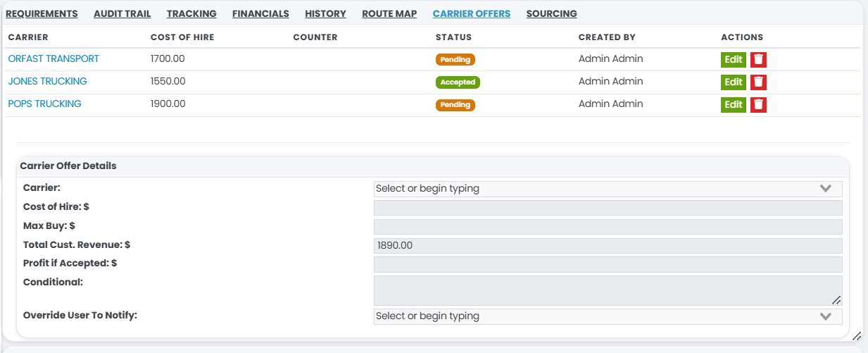The image size is (868, 353).
Task: Open the POPS TRUCKING carrier link
Action: 44,104
